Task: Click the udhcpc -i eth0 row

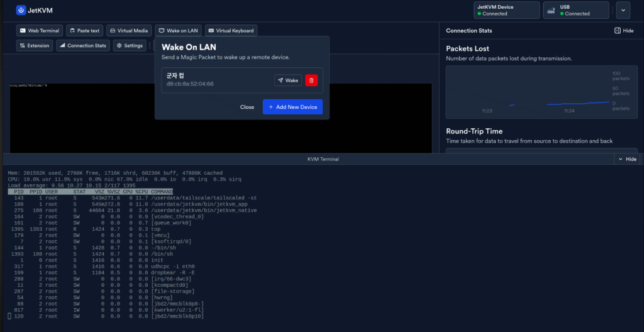Action: pos(101,266)
